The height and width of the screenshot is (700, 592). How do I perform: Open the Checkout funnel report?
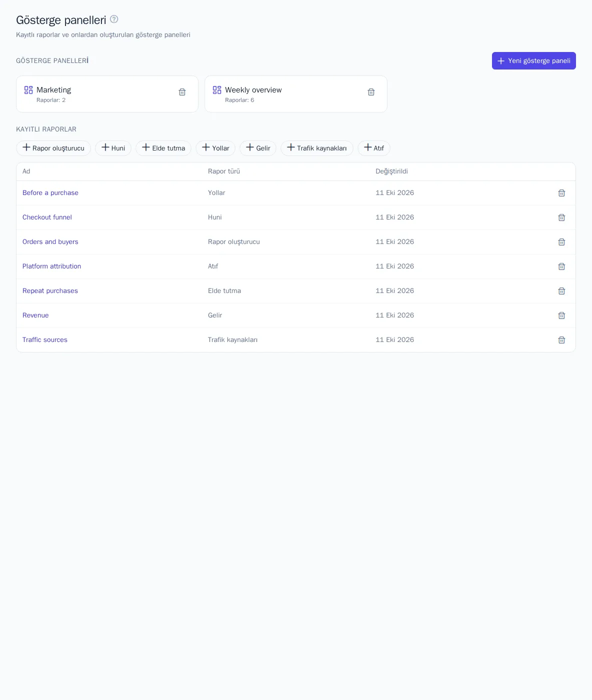coord(47,217)
